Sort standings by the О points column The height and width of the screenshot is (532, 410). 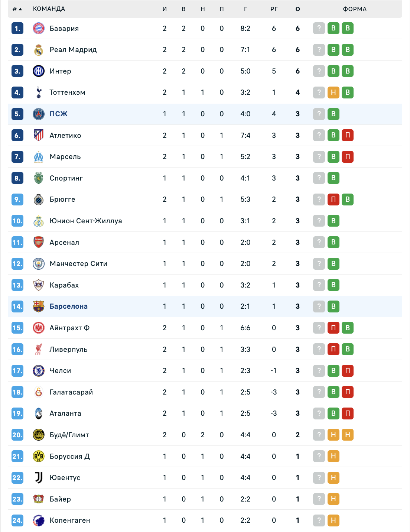point(297,9)
